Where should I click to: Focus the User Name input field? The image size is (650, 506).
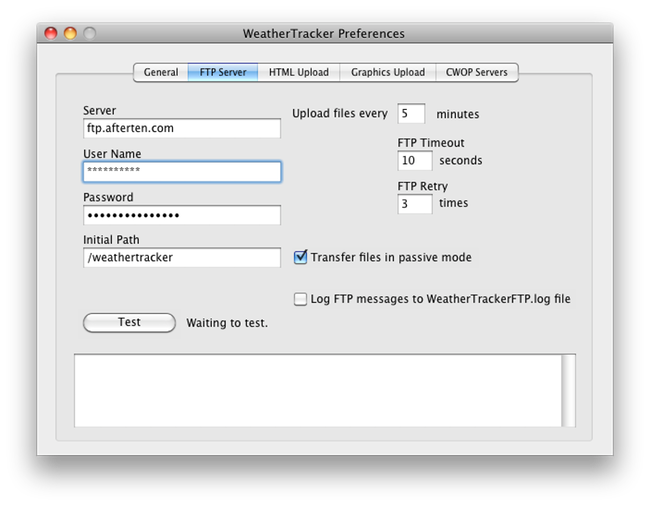182,172
